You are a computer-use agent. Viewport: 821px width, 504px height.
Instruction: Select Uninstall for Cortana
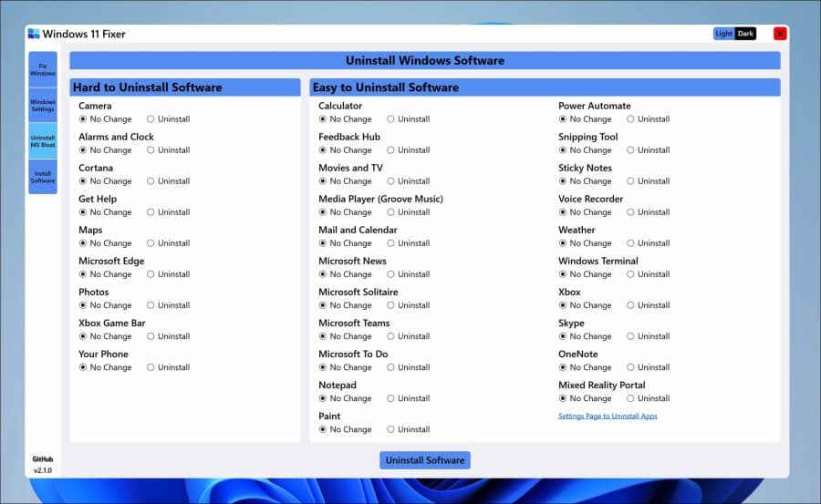(169, 181)
